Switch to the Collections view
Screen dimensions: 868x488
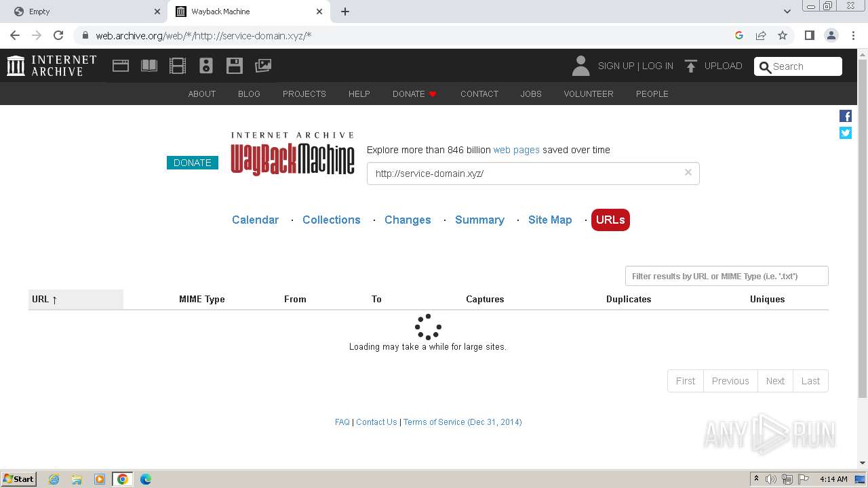[332, 220]
